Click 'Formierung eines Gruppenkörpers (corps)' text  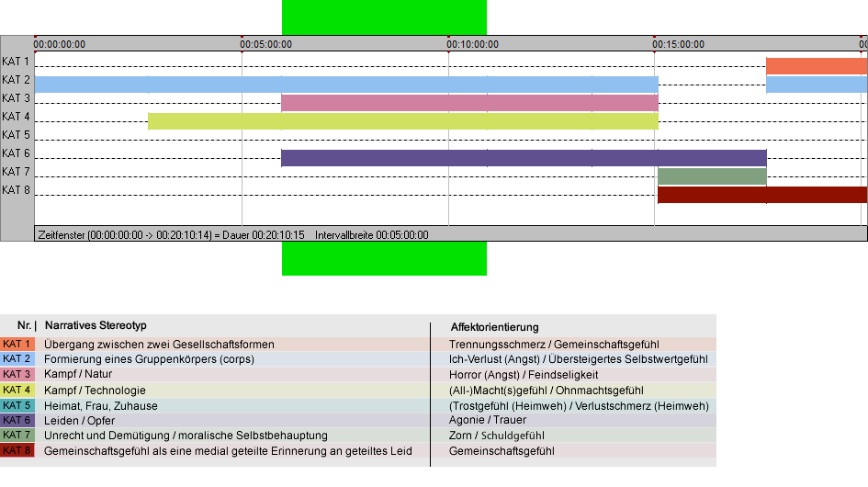pyautogui.click(x=150, y=359)
